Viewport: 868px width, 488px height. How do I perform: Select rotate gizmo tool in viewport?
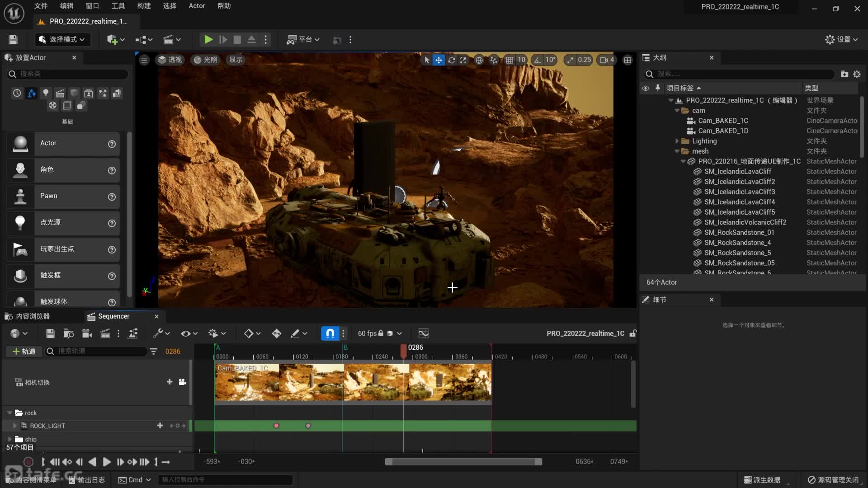[x=451, y=60]
